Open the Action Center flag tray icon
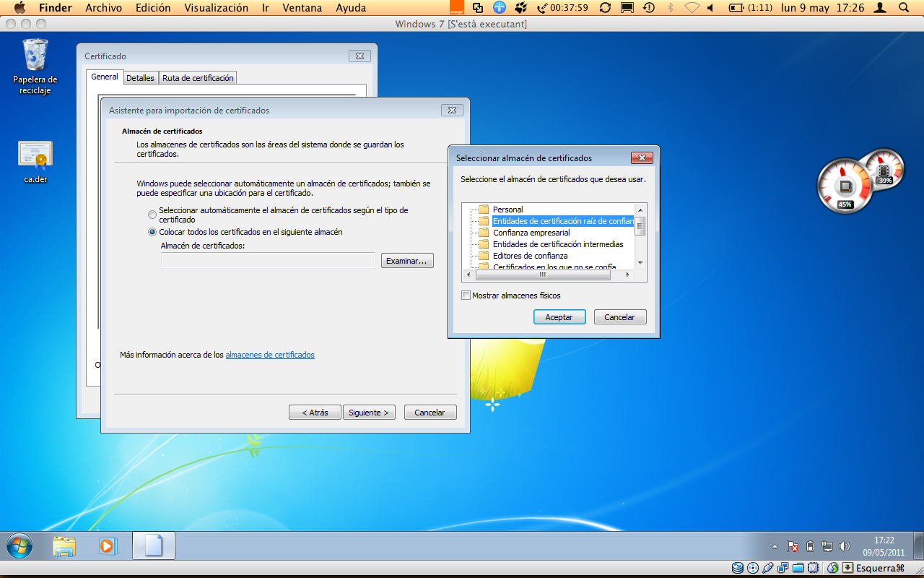Viewport: 924px width, 578px height. 792,547
